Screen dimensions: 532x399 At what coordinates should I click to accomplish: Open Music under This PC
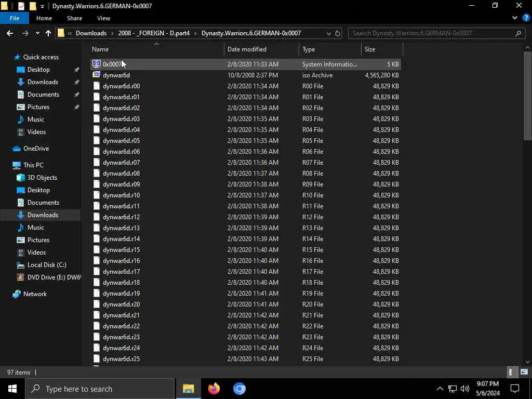[36, 228]
